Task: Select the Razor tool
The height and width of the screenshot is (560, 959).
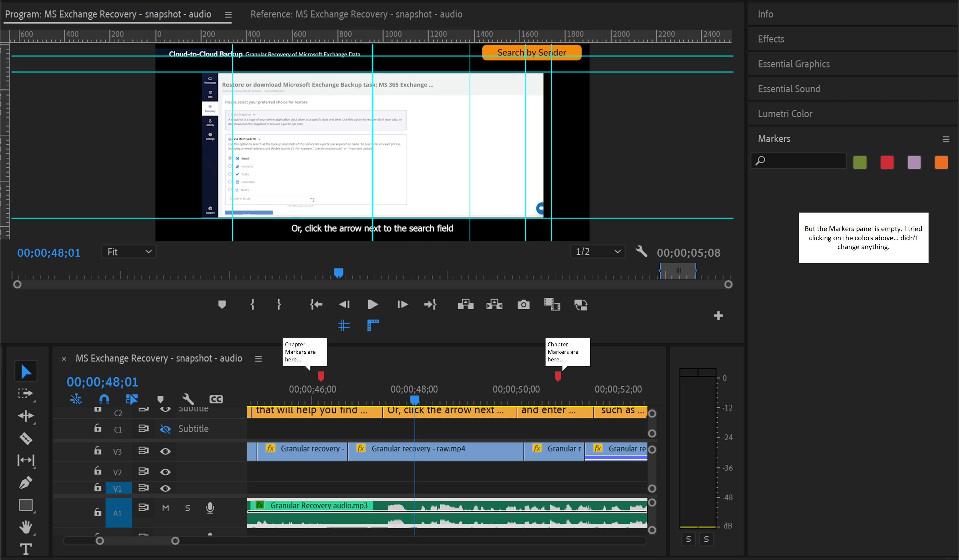Action: (26, 438)
